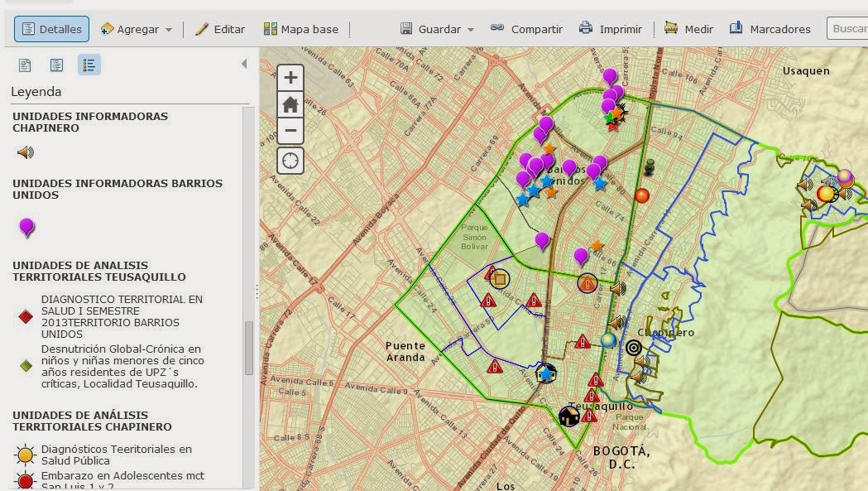Image resolution: width=868 pixels, height=491 pixels.
Task: Zoom out with the minus button
Action: 290,131
